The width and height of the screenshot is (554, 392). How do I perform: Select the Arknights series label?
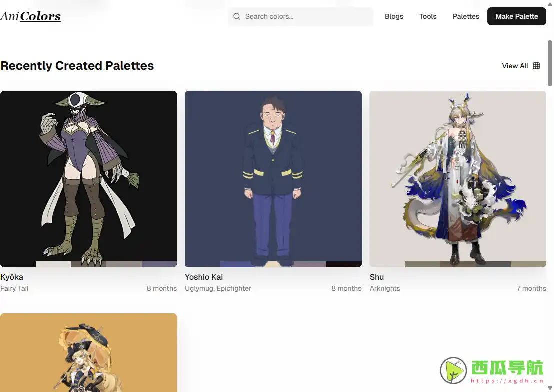(x=385, y=288)
